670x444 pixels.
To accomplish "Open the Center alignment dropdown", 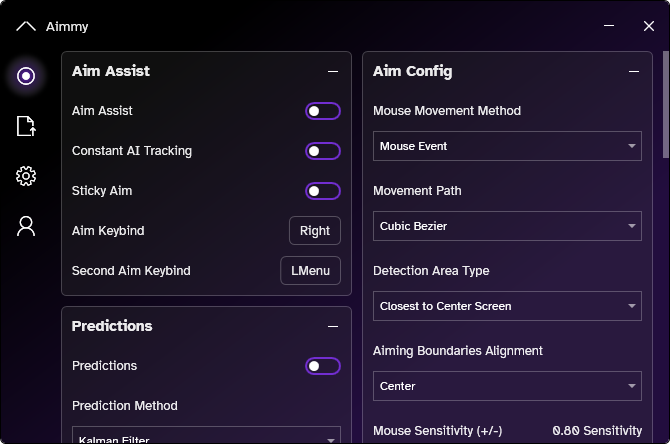I will [x=507, y=386].
